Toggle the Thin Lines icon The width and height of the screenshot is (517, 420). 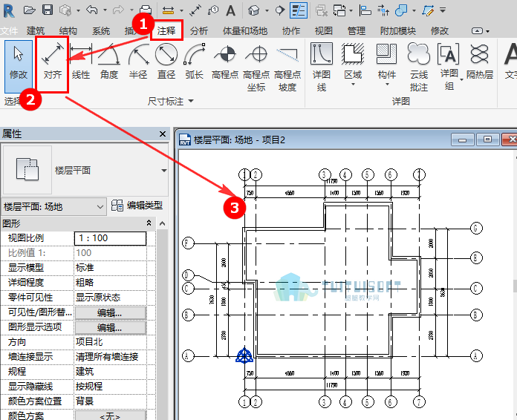tap(299, 10)
